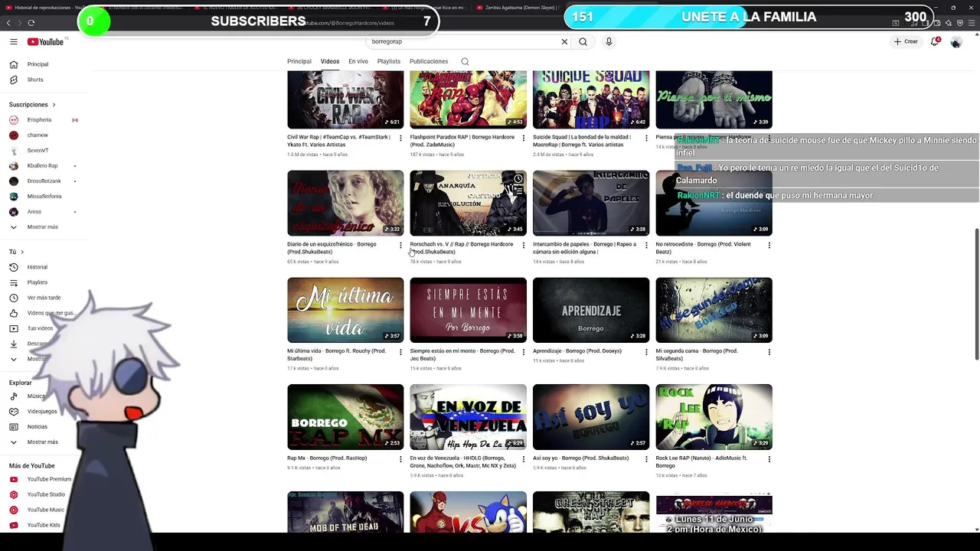The height and width of the screenshot is (551, 980).
Task: Open the account avatar menu
Action: point(956,42)
